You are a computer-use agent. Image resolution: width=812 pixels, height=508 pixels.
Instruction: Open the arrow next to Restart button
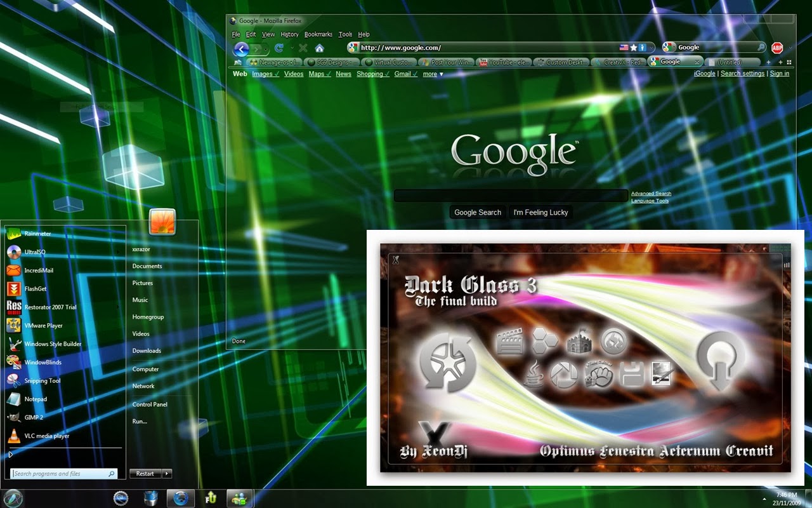167,474
